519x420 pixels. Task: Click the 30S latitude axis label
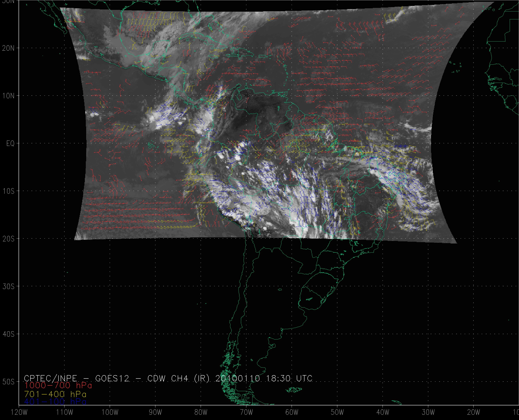point(8,286)
